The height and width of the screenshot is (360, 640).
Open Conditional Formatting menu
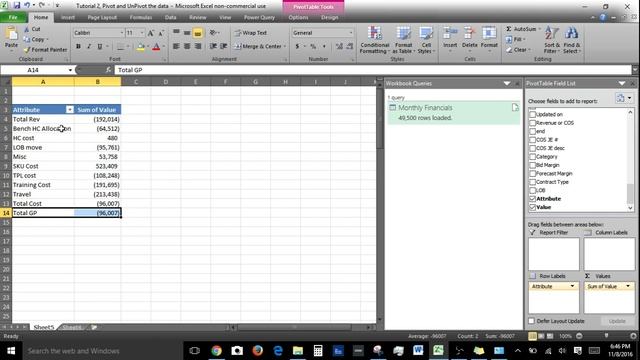pos(374,40)
